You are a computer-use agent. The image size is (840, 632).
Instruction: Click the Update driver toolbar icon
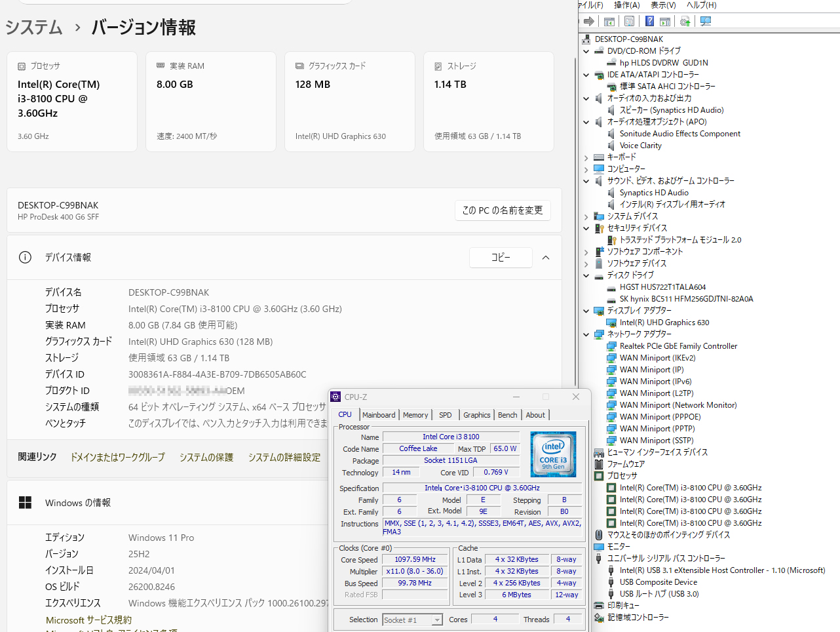(685, 21)
